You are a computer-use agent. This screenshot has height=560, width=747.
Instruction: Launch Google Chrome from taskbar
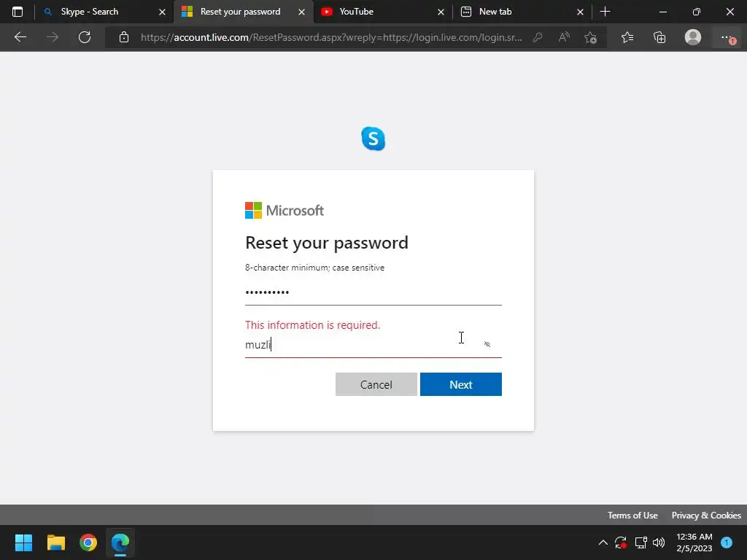pyautogui.click(x=88, y=542)
